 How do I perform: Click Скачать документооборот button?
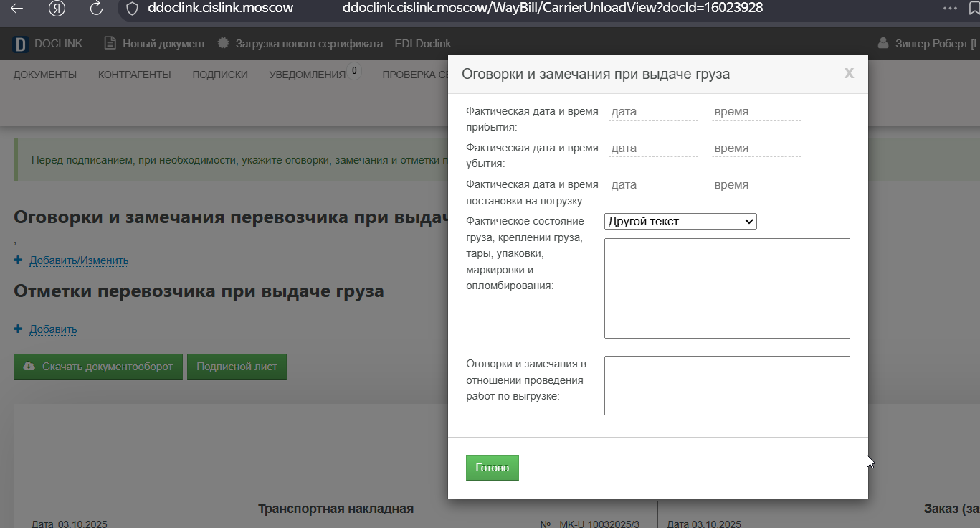(x=98, y=367)
